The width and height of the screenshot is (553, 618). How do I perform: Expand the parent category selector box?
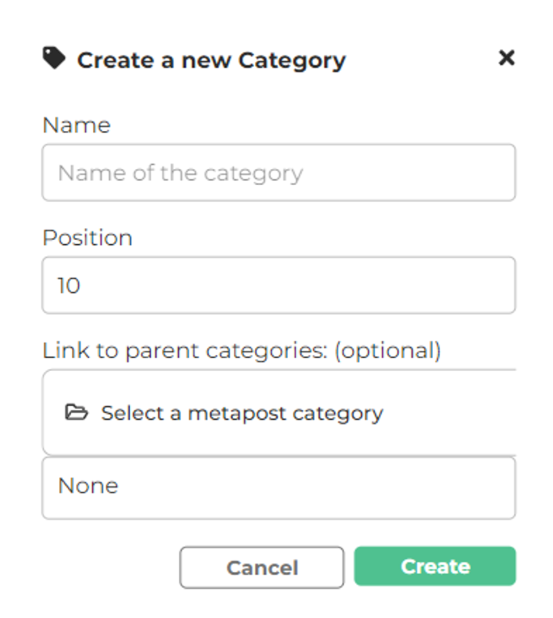tap(279, 413)
